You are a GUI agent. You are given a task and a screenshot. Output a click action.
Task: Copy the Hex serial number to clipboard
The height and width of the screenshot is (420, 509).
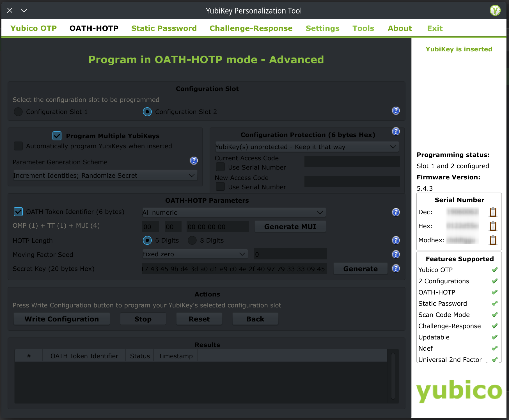tap(493, 226)
